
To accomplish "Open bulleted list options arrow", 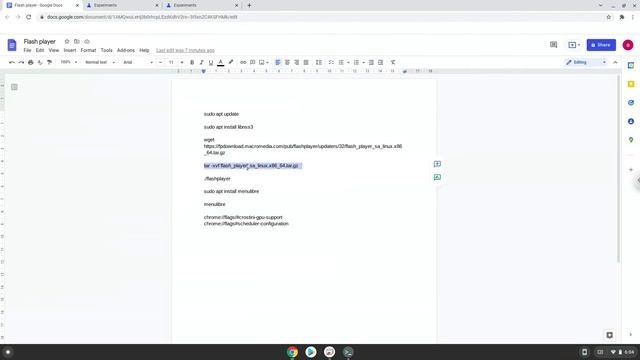I will tap(348, 62).
